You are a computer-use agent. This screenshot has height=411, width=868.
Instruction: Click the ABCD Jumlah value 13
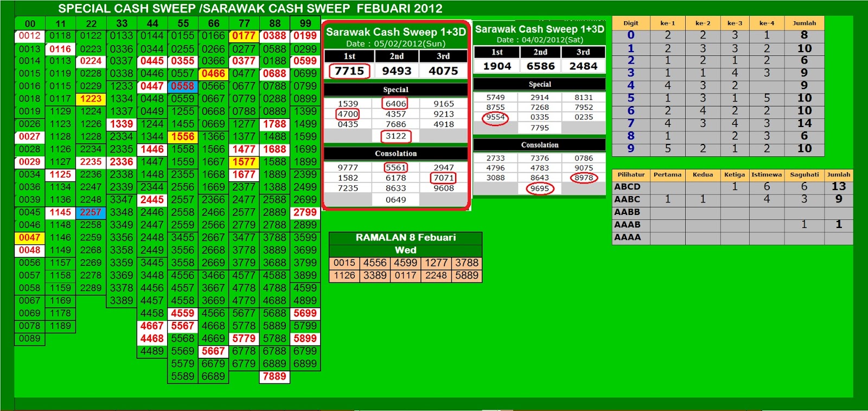839,187
